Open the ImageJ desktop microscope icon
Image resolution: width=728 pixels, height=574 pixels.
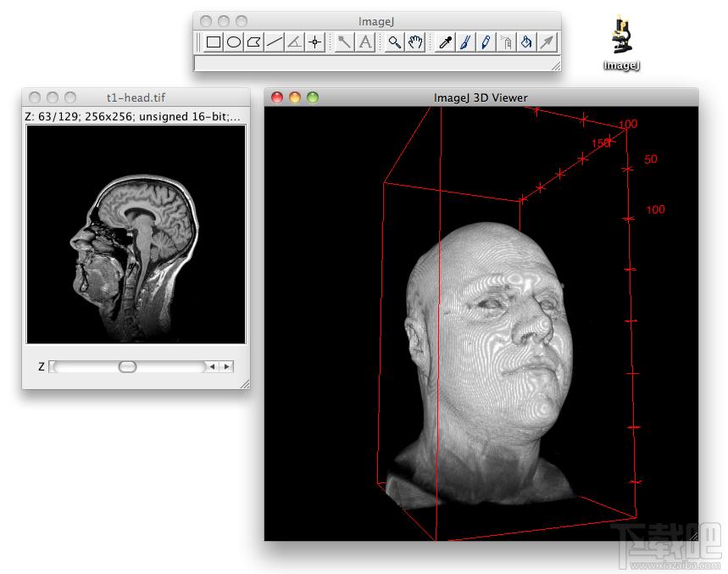tap(621, 40)
